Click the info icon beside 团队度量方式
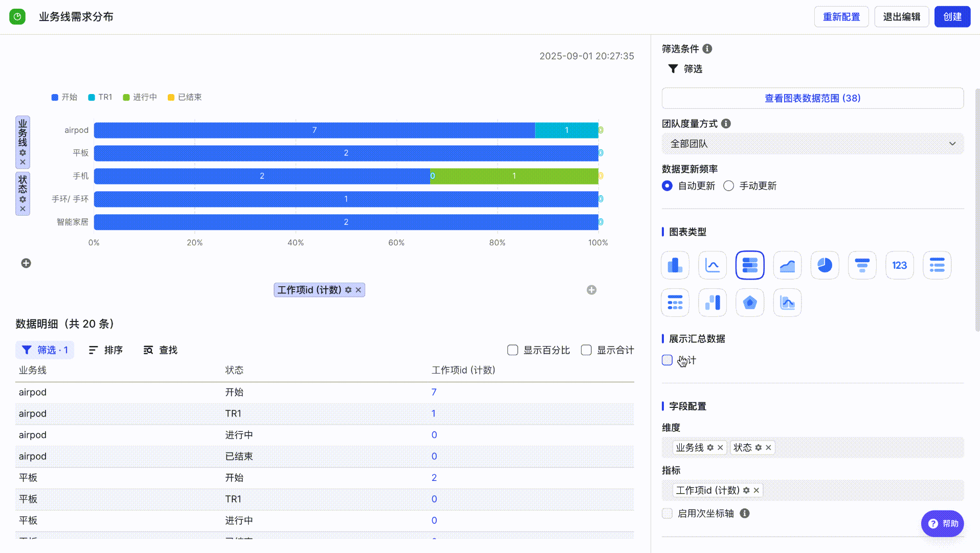Screen dimensions: 980x553 tap(726, 124)
